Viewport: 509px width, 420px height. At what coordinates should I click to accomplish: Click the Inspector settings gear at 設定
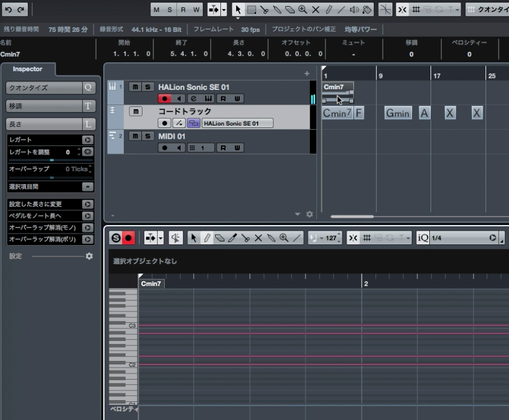pyautogui.click(x=90, y=256)
